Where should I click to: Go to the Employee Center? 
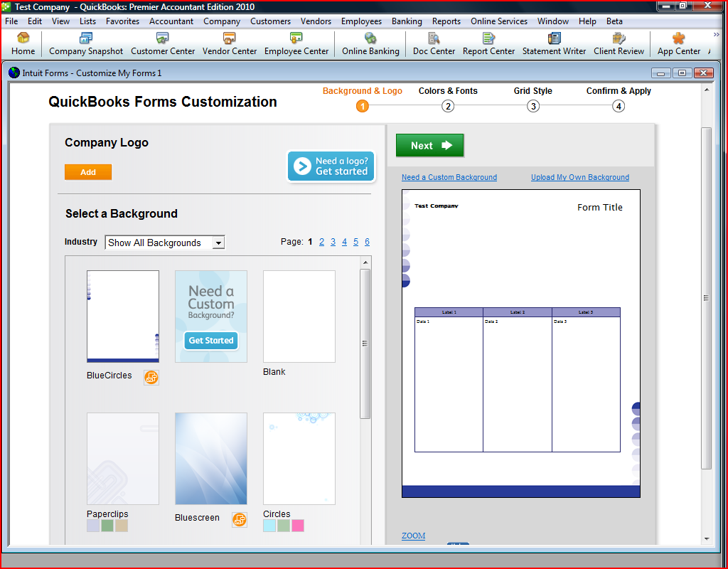[x=296, y=43]
